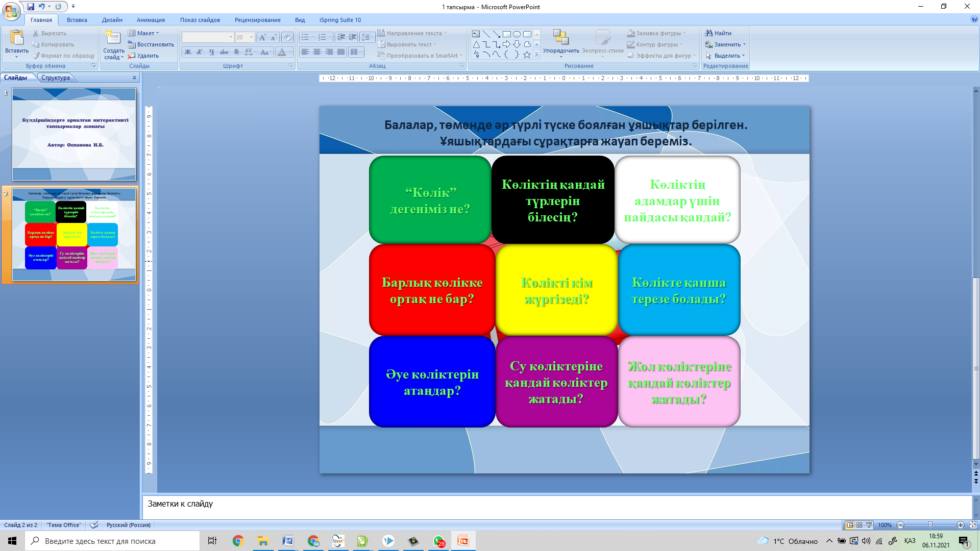
Task: Expand the Заливка фигуры dropdown
Action: [x=684, y=33]
